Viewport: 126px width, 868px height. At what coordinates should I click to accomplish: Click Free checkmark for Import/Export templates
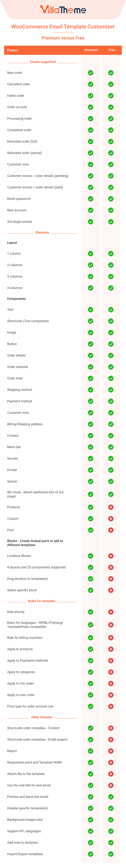[111, 854]
